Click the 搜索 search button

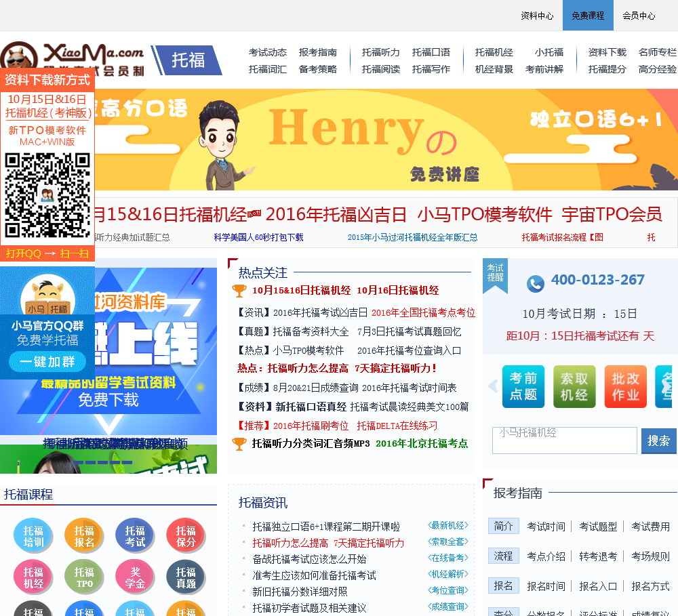click(x=658, y=441)
